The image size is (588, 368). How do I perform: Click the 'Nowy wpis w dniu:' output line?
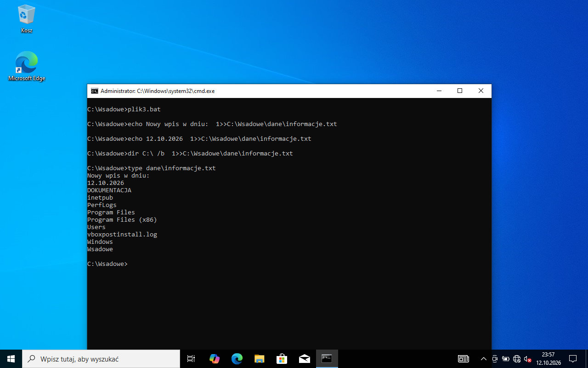point(119,176)
